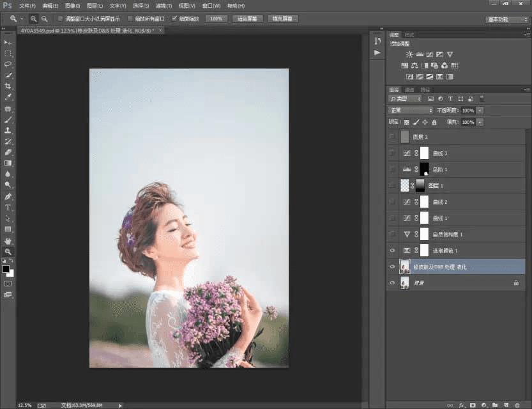The image size is (532, 409).
Task: Uncheck the 细微缩放 checkbox
Action: pyautogui.click(x=174, y=19)
